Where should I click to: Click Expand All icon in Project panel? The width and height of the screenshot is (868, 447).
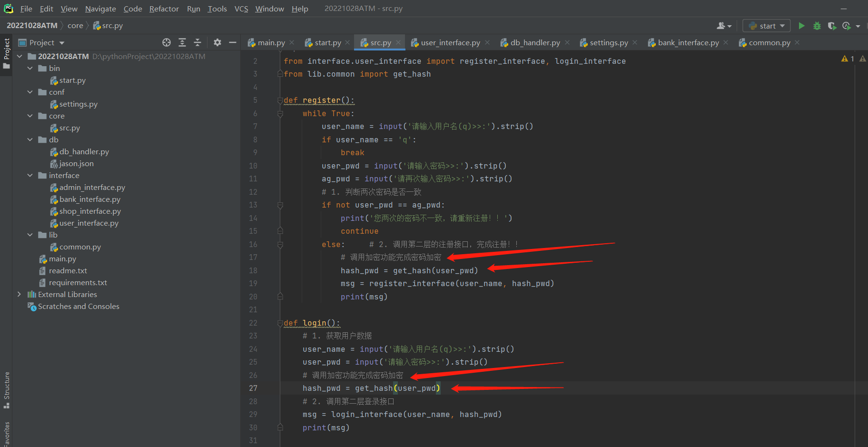tap(182, 42)
